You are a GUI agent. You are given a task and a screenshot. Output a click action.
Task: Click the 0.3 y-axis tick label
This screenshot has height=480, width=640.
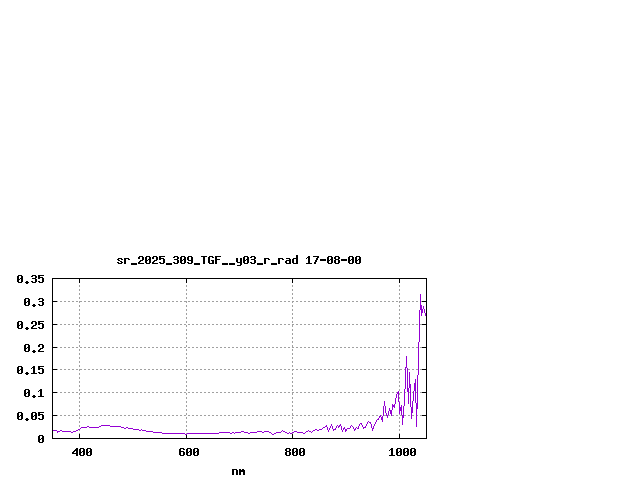pyautogui.click(x=34, y=302)
